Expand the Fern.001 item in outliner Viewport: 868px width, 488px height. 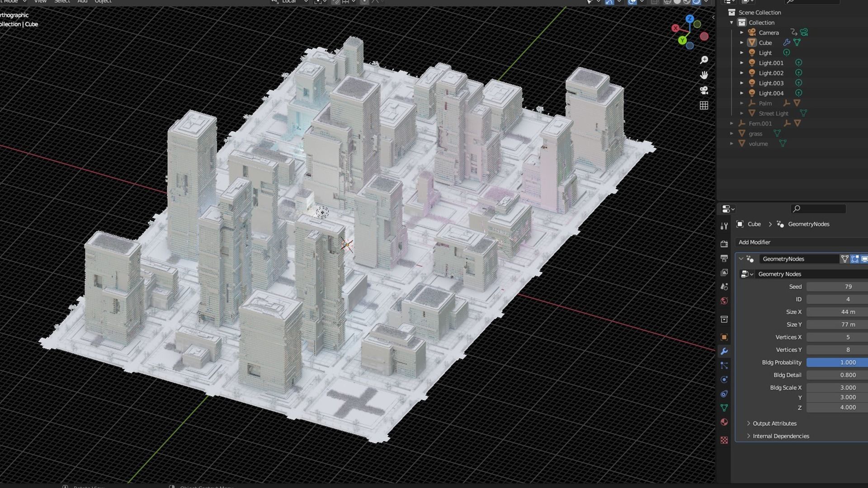point(731,123)
